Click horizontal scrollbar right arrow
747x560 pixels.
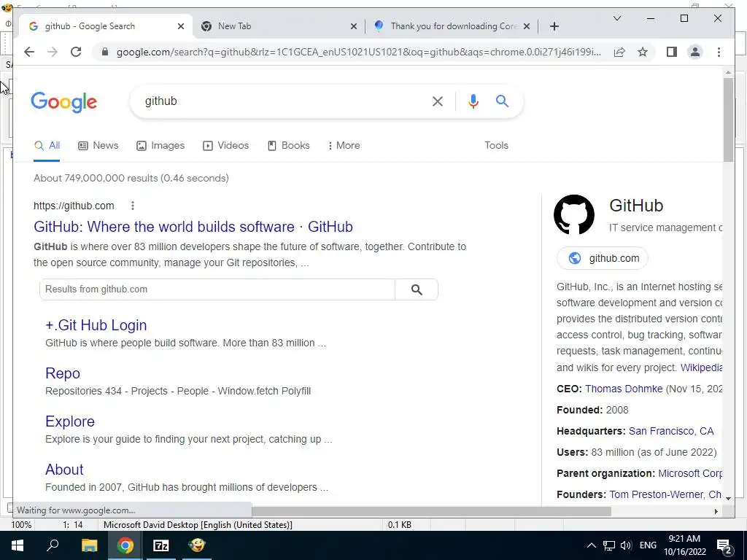[716, 511]
